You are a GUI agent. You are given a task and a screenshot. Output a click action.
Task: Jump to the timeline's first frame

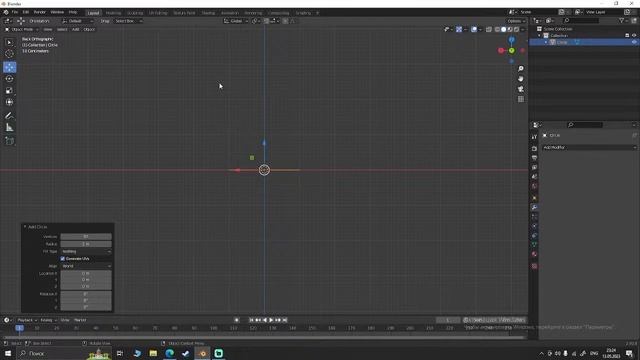251,320
